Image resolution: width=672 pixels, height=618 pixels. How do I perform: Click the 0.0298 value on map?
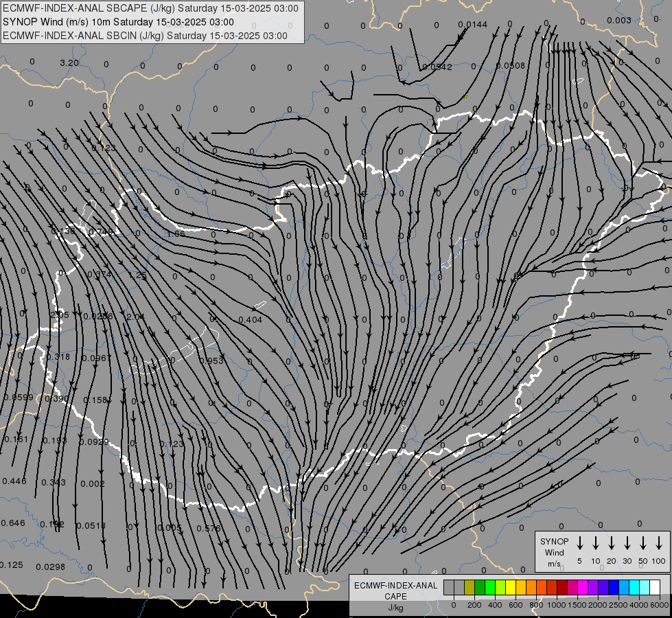pyautogui.click(x=51, y=567)
